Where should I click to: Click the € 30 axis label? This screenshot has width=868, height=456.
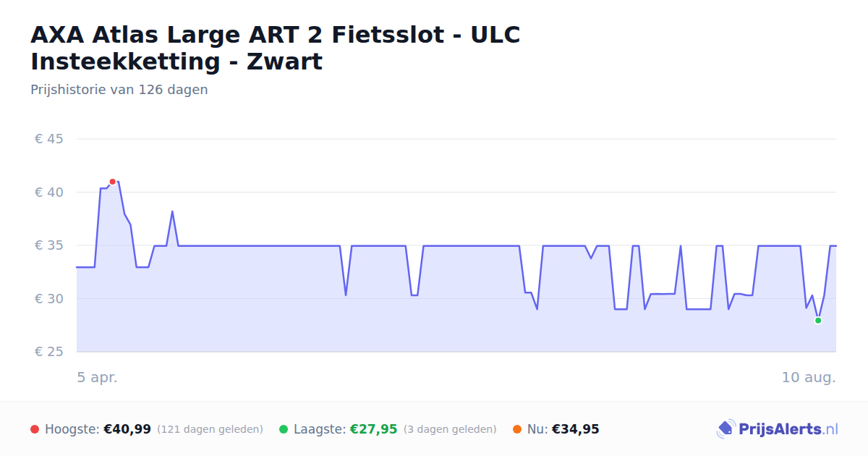[x=49, y=299]
